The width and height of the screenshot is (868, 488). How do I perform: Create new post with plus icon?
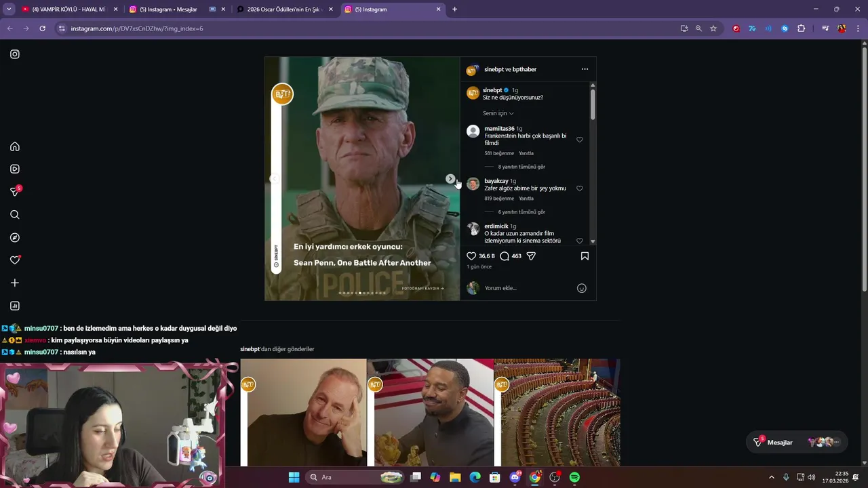[15, 283]
